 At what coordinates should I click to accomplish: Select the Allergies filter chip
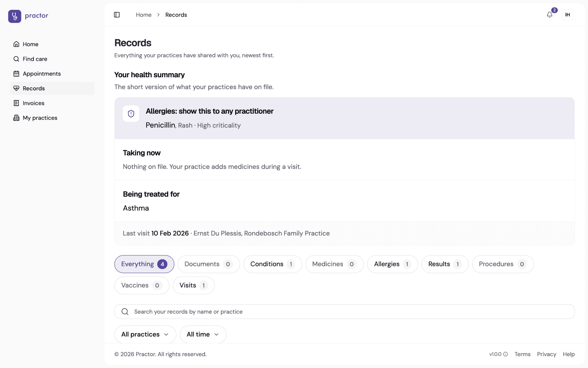[392, 264]
